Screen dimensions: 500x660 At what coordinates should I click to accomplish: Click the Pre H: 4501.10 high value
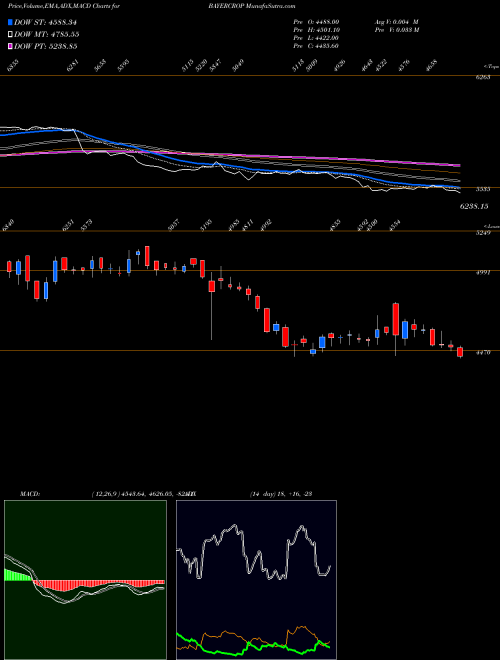(316, 29)
